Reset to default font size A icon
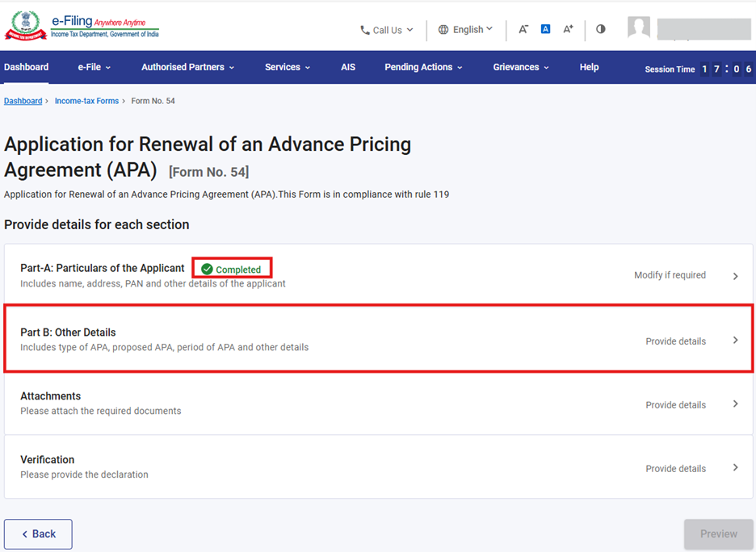This screenshot has width=756, height=552. click(x=545, y=29)
